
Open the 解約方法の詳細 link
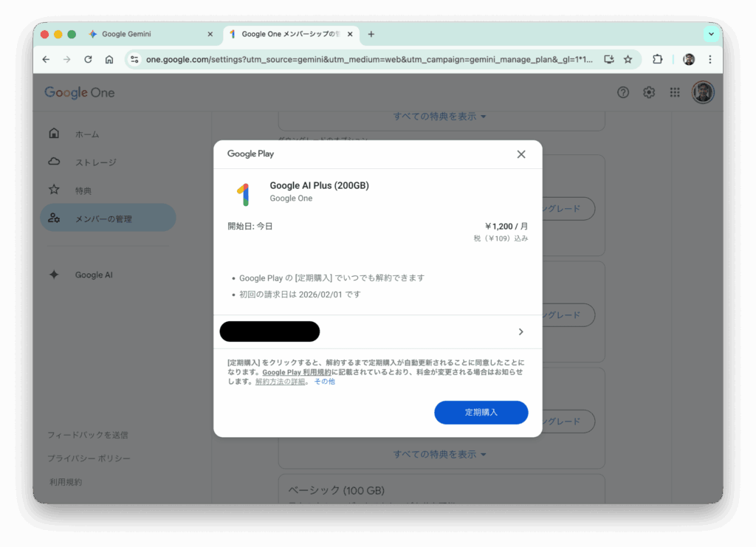pos(280,381)
